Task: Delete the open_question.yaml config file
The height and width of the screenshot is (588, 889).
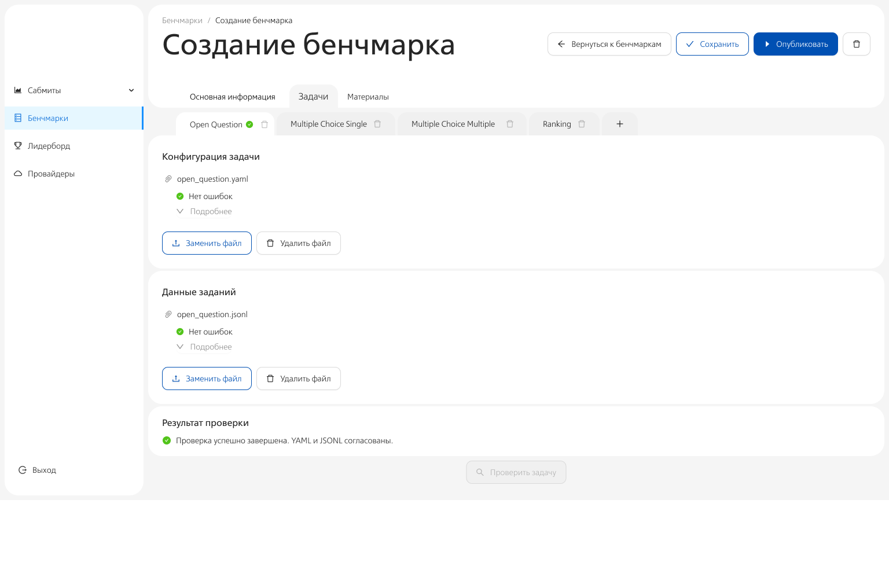Action: pyautogui.click(x=299, y=243)
